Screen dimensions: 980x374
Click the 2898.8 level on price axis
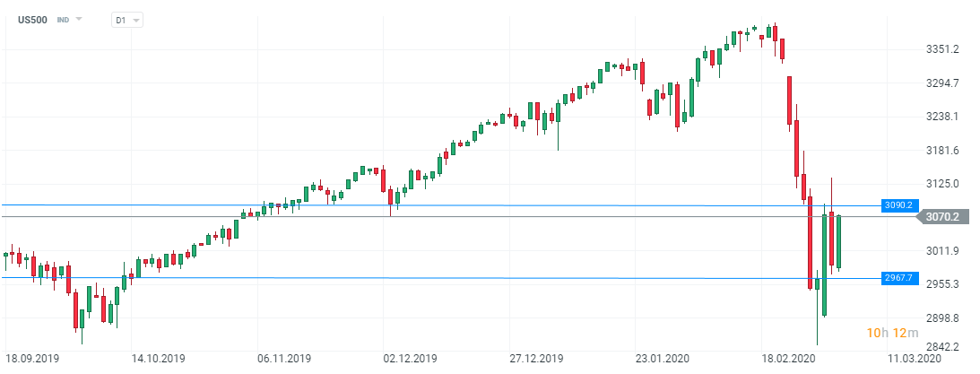[x=942, y=318]
